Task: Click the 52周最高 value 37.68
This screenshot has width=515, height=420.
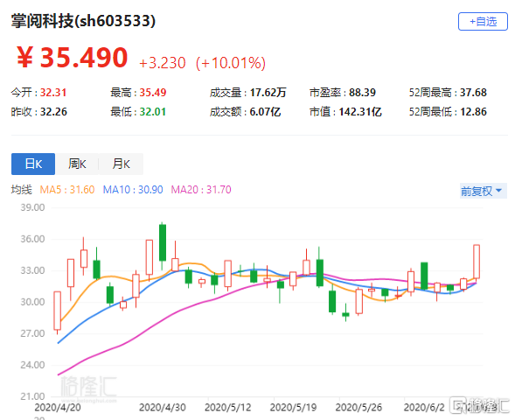Action: (x=473, y=93)
